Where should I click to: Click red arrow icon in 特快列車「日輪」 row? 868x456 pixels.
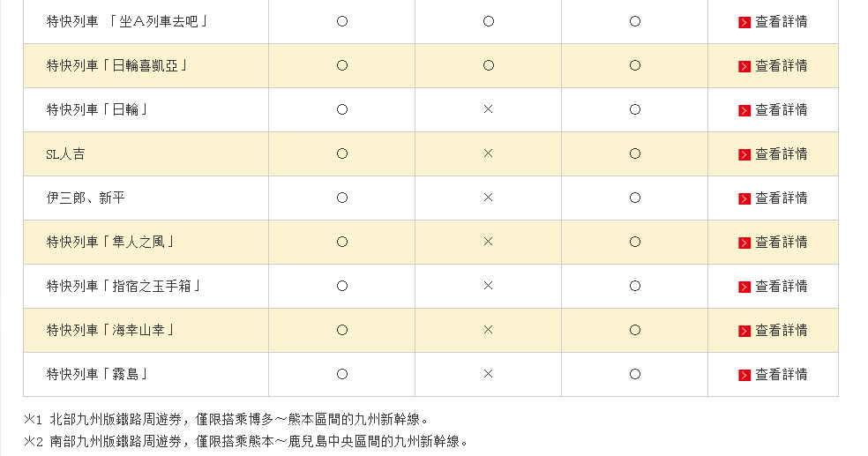(x=745, y=110)
